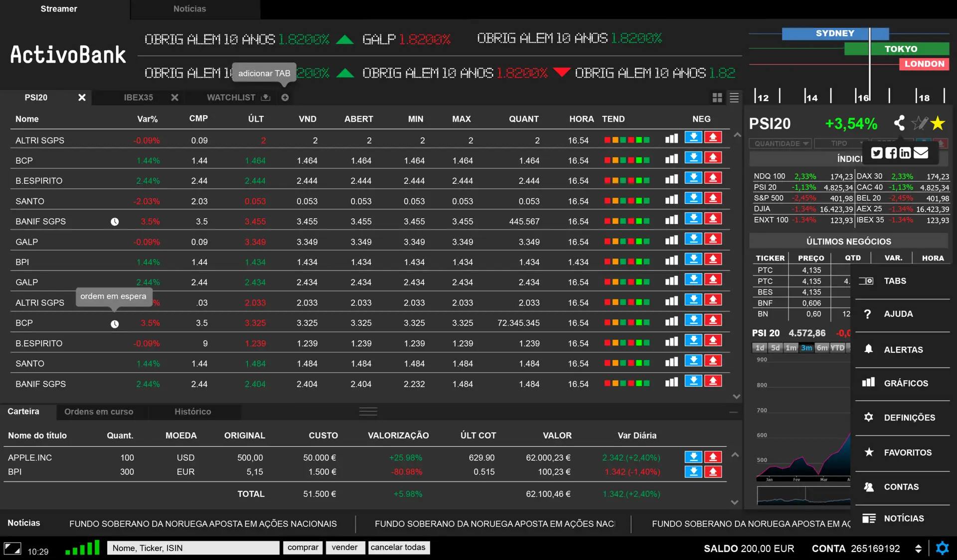The height and width of the screenshot is (560, 957).
Task: Switch to grid view layout icon
Action: [717, 98]
